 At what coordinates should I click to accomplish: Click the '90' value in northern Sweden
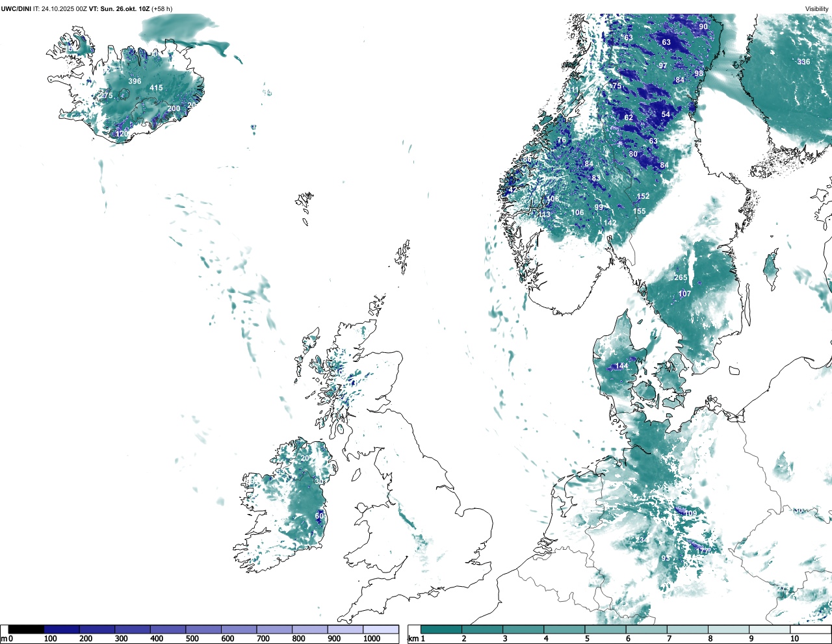(703, 27)
